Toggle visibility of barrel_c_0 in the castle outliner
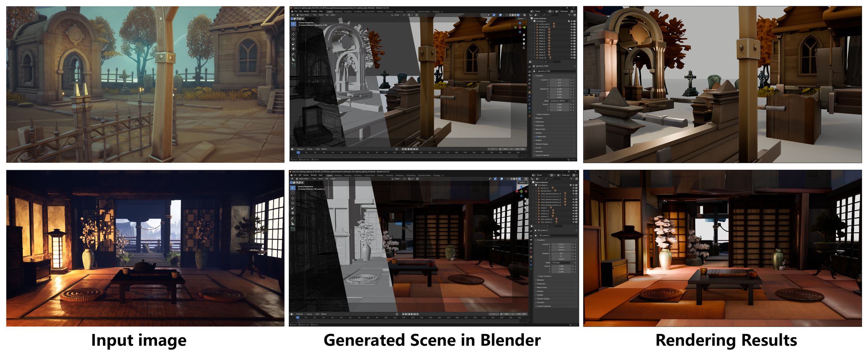Image resolution: width=868 pixels, height=357 pixels. [574, 188]
